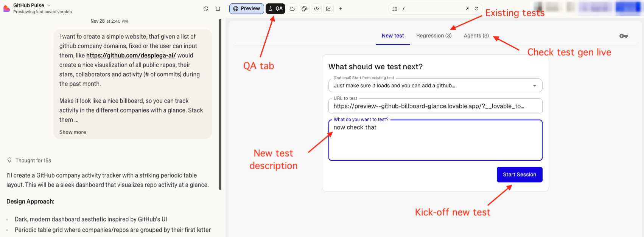Open the code editor icon

[316, 9]
